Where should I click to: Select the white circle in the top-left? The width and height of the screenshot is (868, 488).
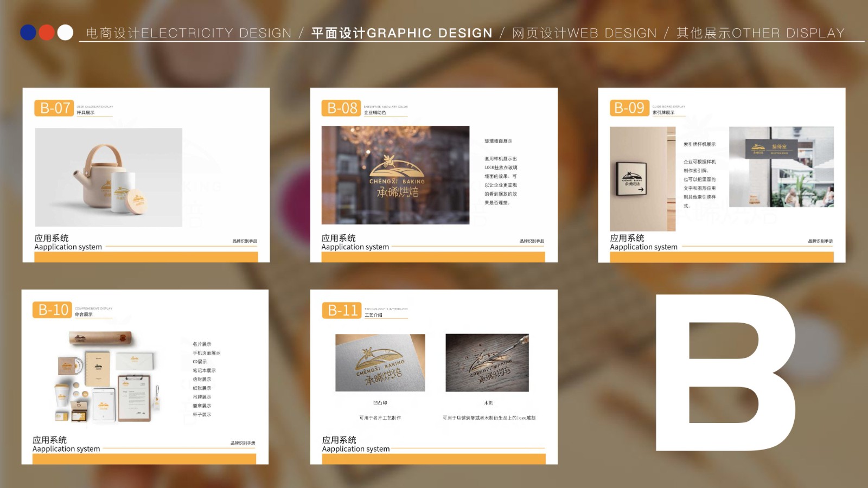[x=65, y=33]
